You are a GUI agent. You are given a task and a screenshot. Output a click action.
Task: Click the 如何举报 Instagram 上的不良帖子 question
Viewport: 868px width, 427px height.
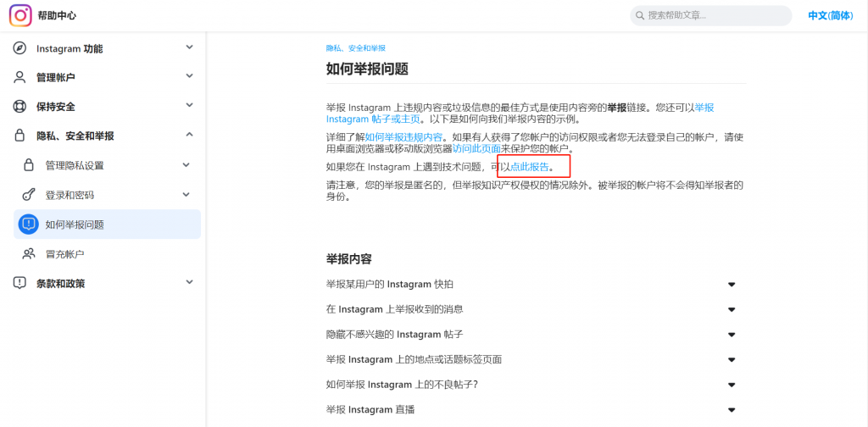tap(402, 385)
